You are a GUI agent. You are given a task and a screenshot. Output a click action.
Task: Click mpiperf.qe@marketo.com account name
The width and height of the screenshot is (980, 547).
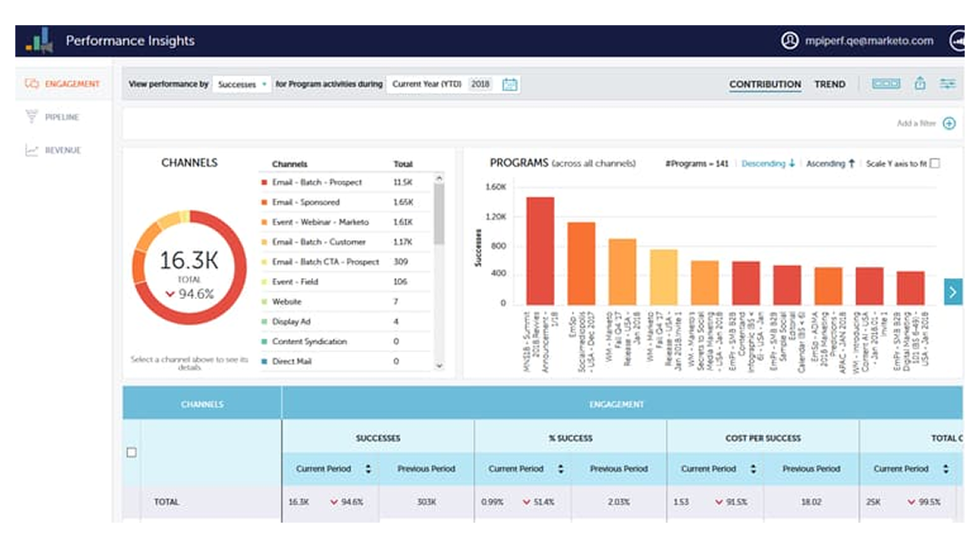[869, 41]
